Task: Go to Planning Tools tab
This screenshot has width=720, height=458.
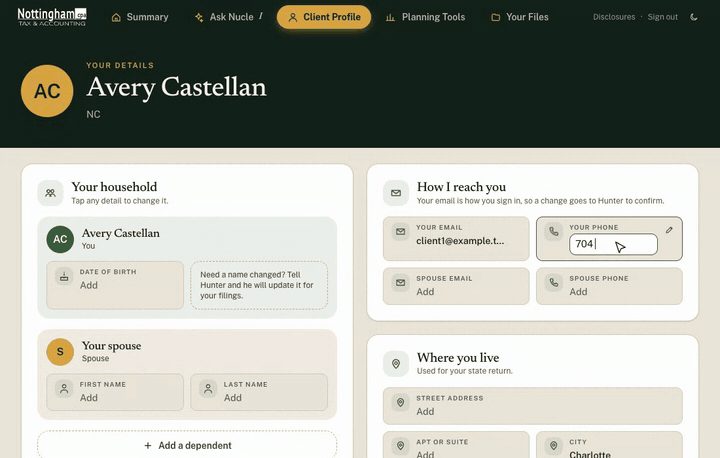Action: 425,17
